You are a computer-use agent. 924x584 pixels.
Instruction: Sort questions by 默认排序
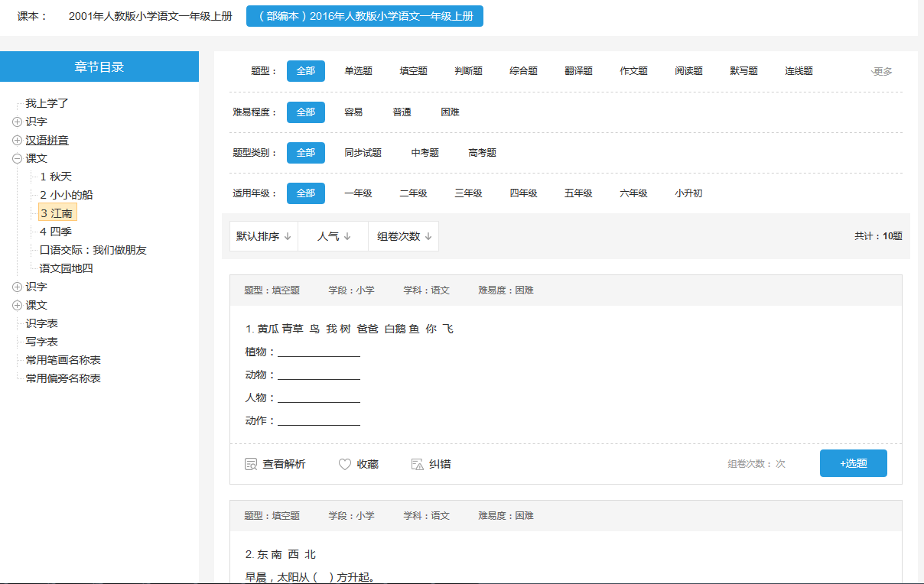point(264,237)
